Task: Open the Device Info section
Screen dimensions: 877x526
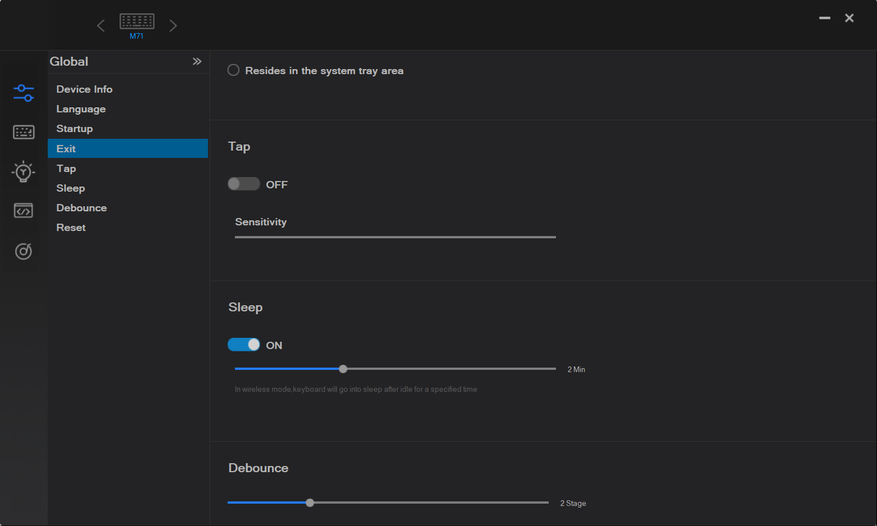Action: (84, 89)
